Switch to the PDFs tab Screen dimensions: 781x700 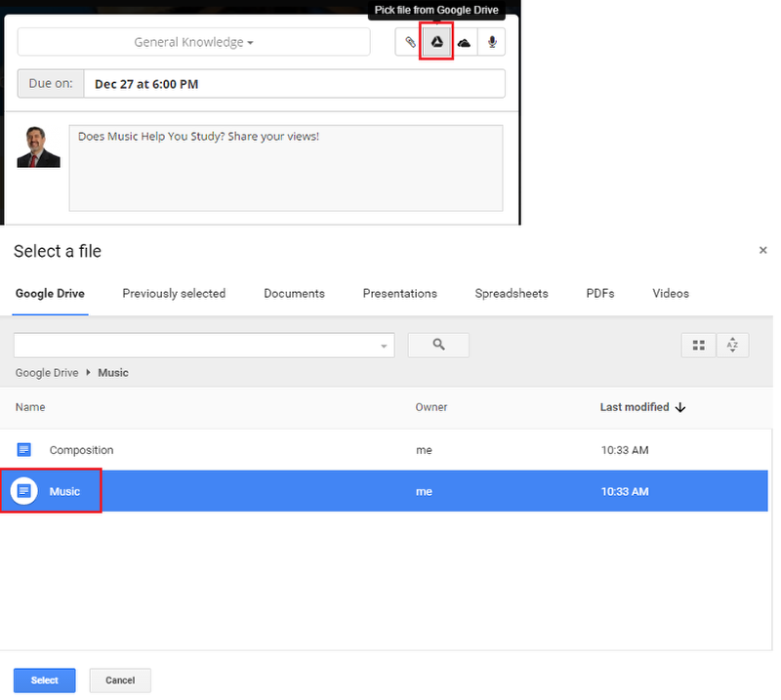click(599, 294)
